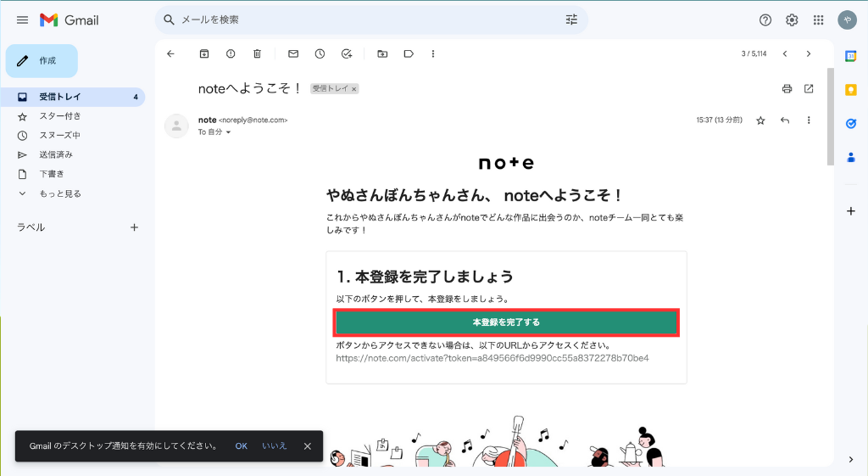Click the sender name note
Viewport: 868px width, 476px height.
point(207,120)
